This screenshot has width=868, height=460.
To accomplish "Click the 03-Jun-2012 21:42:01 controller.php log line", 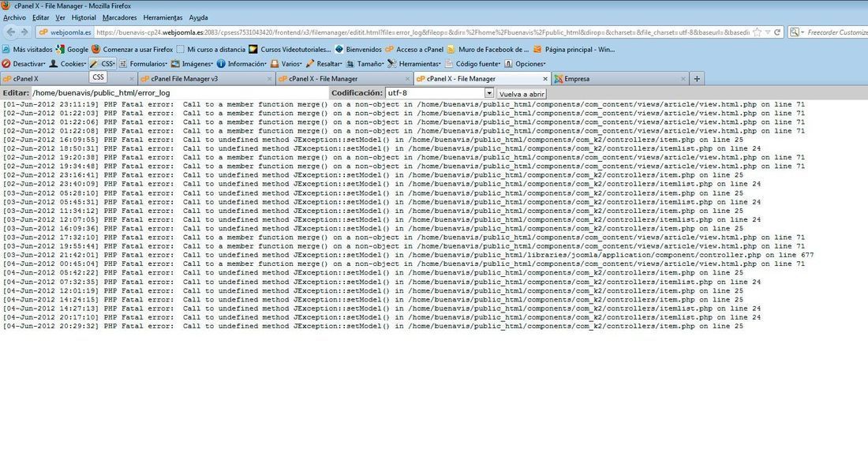I will pyautogui.click(x=409, y=255).
